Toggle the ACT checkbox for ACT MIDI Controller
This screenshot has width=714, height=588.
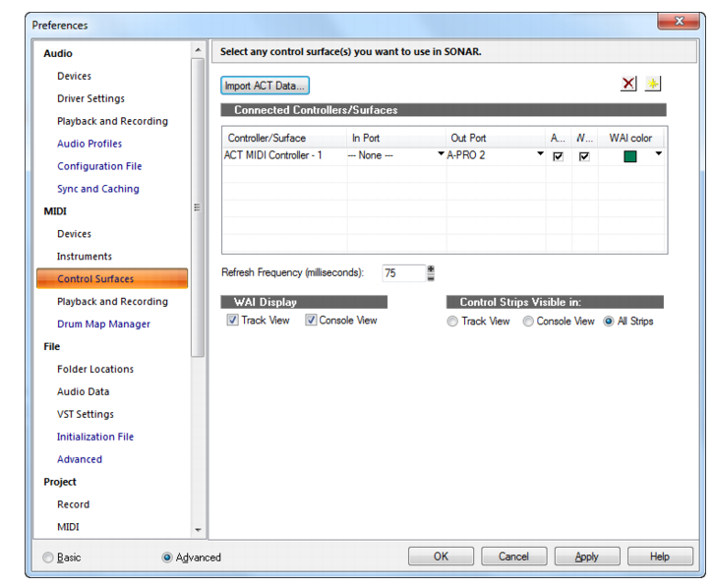click(558, 156)
